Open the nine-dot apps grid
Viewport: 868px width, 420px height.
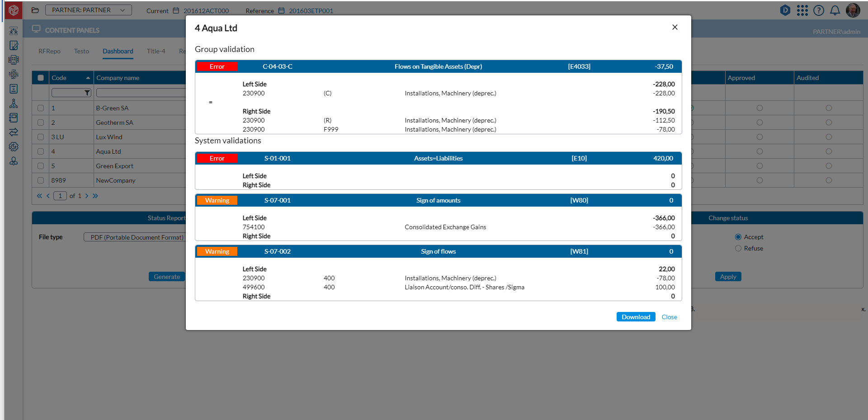pyautogui.click(x=802, y=10)
